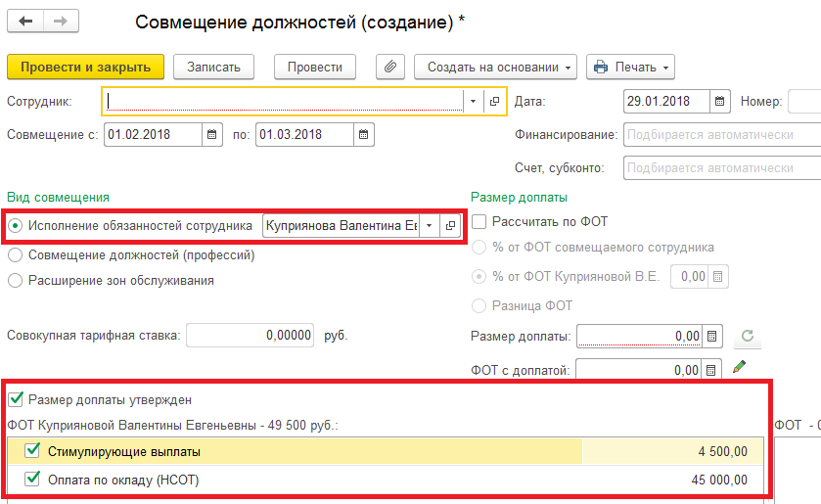Expand the Куприянова Валентина employee dropdown

pyautogui.click(x=429, y=226)
